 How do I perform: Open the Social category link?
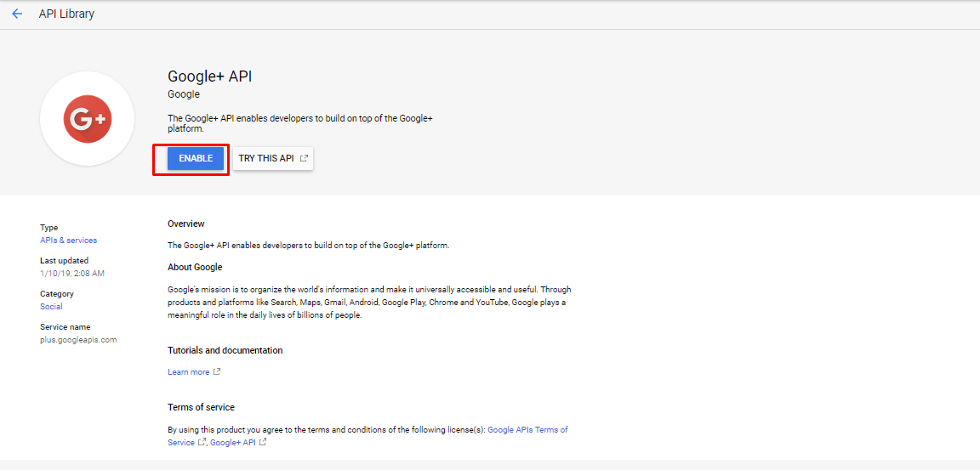tap(51, 307)
